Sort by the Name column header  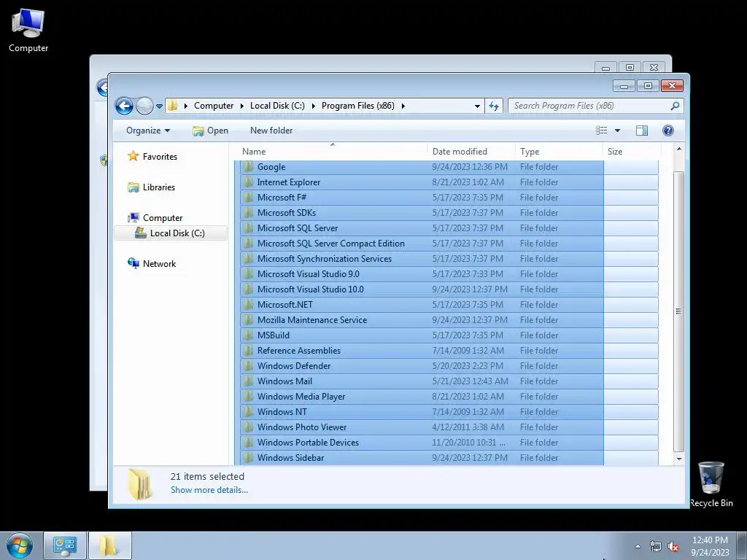[332, 152]
